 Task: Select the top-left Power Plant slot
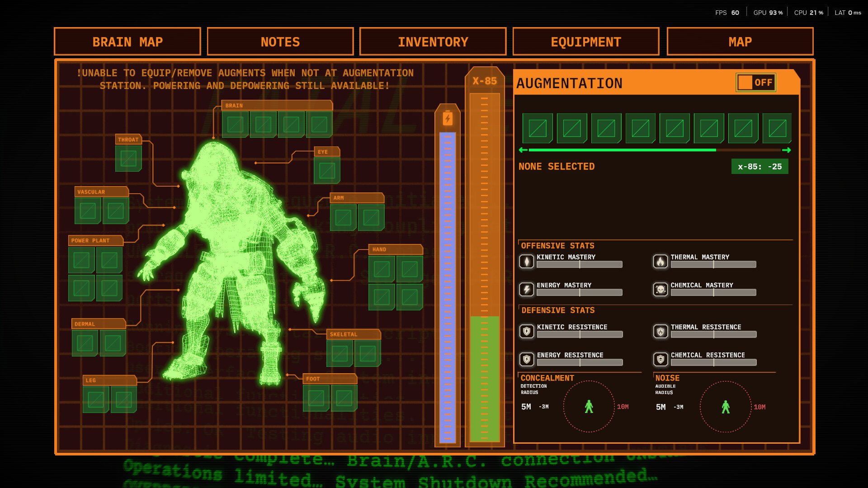81,260
